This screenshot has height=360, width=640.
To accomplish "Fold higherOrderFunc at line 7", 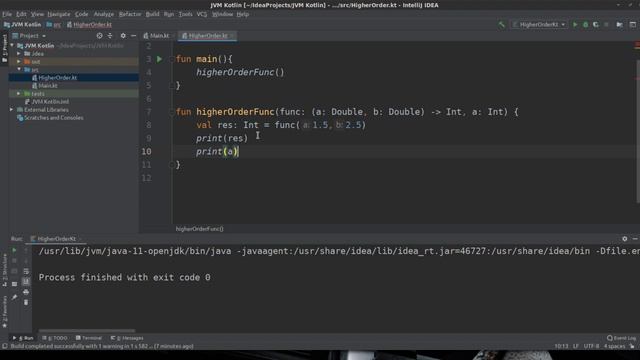I will pyautogui.click(x=172, y=112).
